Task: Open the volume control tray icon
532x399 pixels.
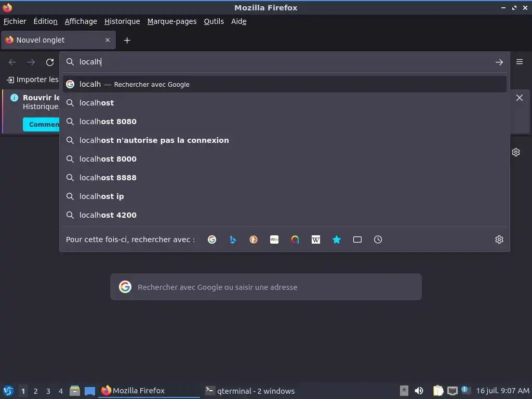Action: (x=419, y=391)
